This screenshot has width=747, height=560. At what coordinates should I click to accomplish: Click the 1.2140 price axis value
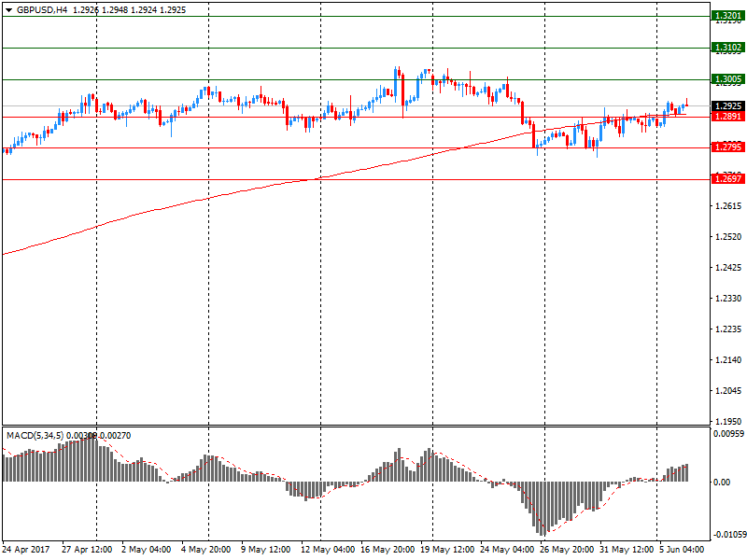pos(728,360)
